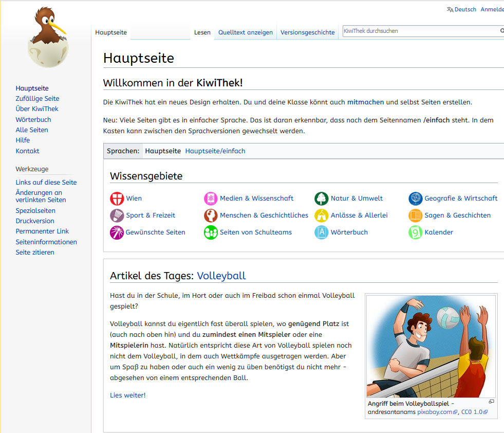Click the Kalender green number 9 icon

415,232
